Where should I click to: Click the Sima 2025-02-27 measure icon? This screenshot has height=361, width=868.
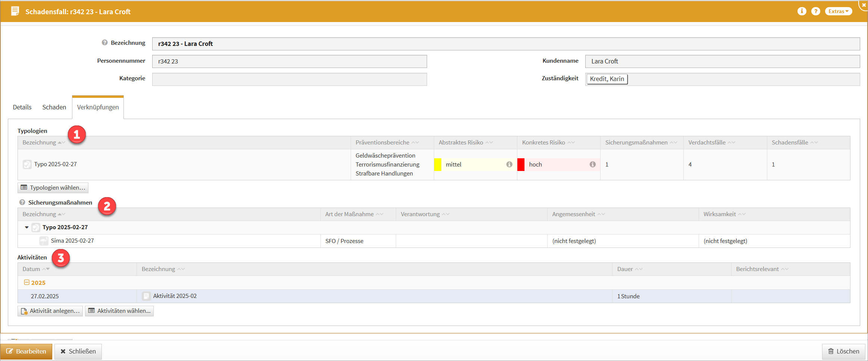44,241
